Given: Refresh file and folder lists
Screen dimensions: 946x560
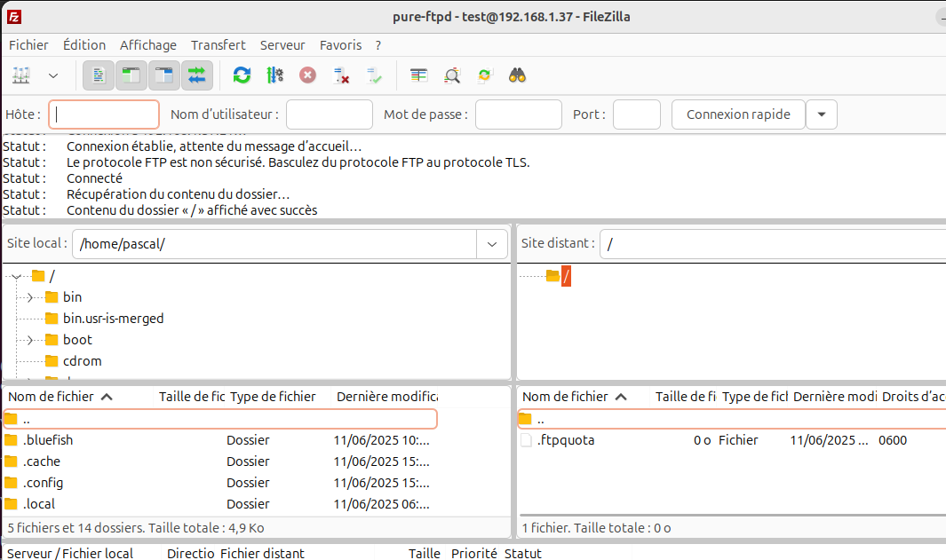Looking at the screenshot, I should [242, 75].
